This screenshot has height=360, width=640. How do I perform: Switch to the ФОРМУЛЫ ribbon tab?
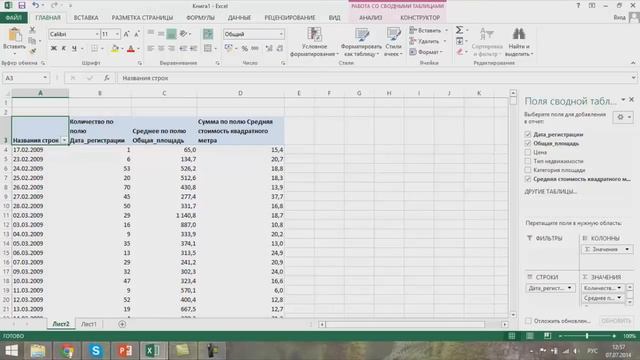(x=200, y=18)
